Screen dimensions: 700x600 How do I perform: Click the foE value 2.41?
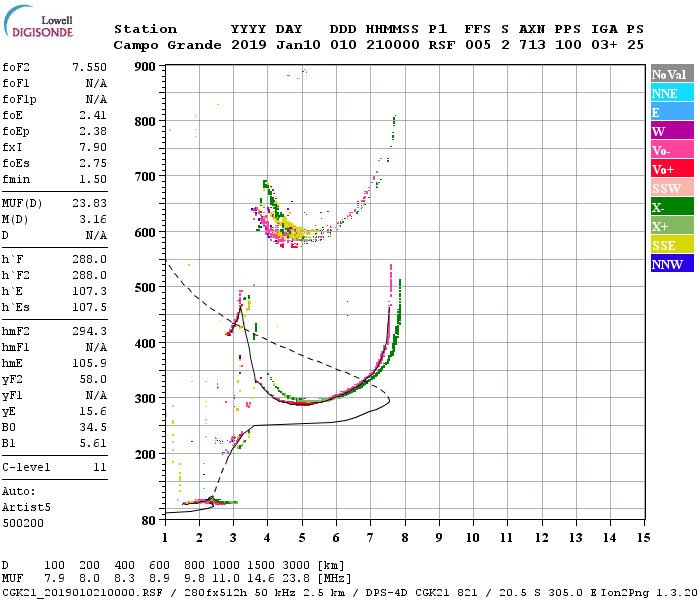click(x=93, y=115)
